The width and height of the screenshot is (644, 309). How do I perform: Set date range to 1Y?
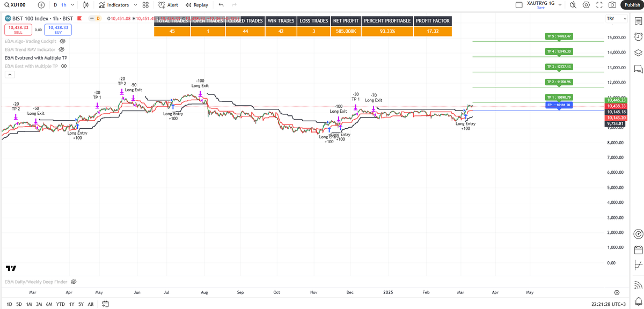(x=71, y=304)
